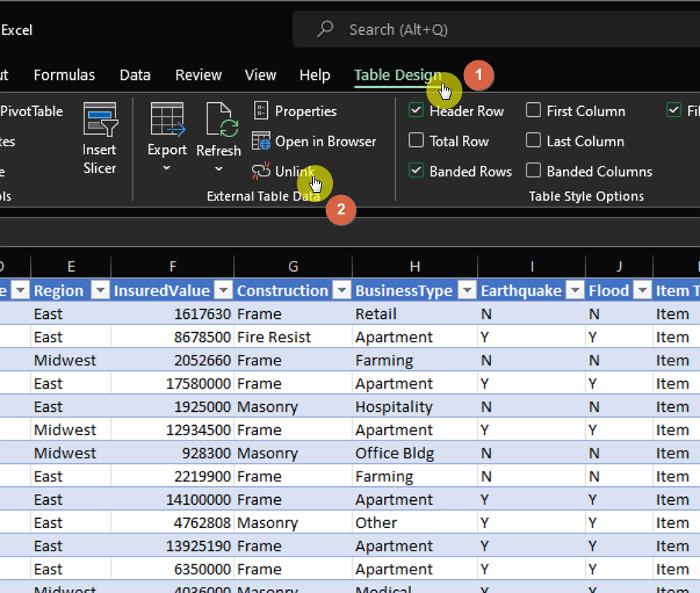Enable the Total Row checkbox
This screenshot has width=700, height=593.
pos(416,141)
